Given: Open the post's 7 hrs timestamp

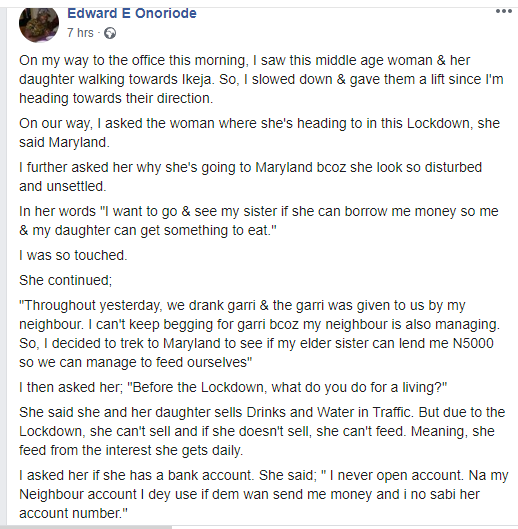Looking at the screenshot, I should (x=80, y=33).
